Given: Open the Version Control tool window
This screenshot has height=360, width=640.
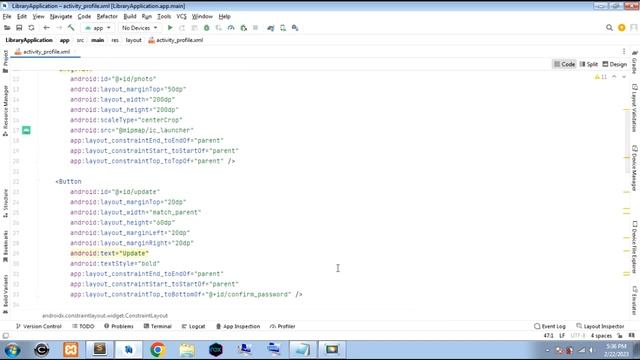Looking at the screenshot, I should pos(38,326).
